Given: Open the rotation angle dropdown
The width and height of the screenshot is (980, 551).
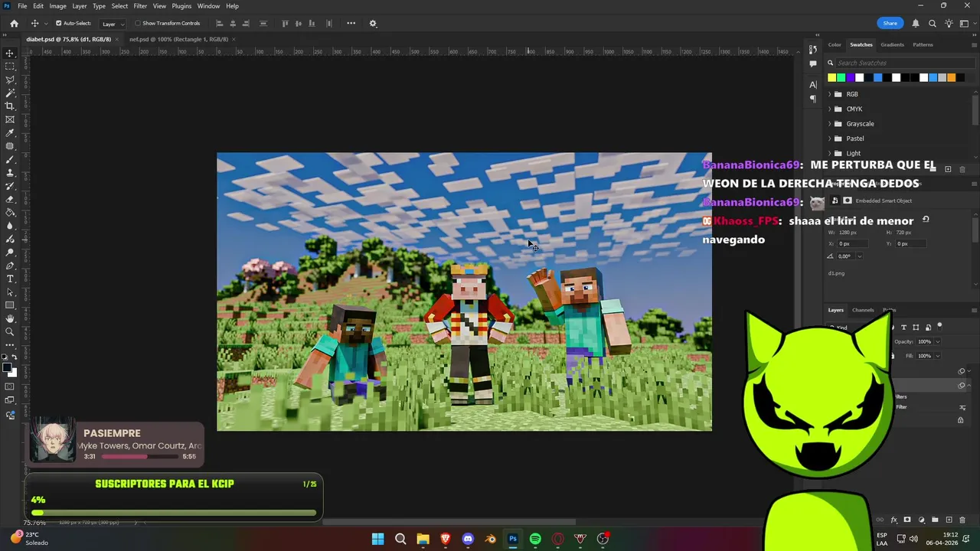Looking at the screenshot, I should (x=859, y=256).
